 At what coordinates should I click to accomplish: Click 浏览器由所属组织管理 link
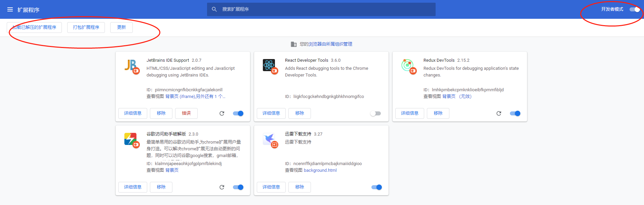(330, 44)
